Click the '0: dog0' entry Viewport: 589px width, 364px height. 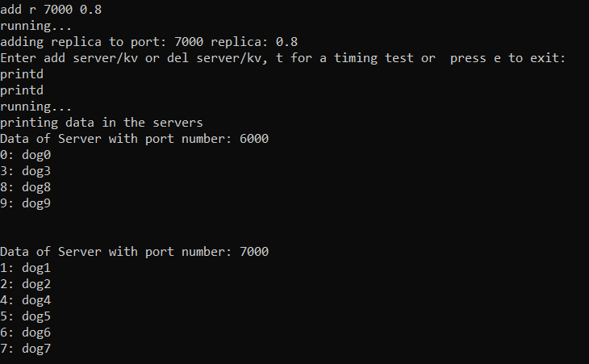click(25, 155)
